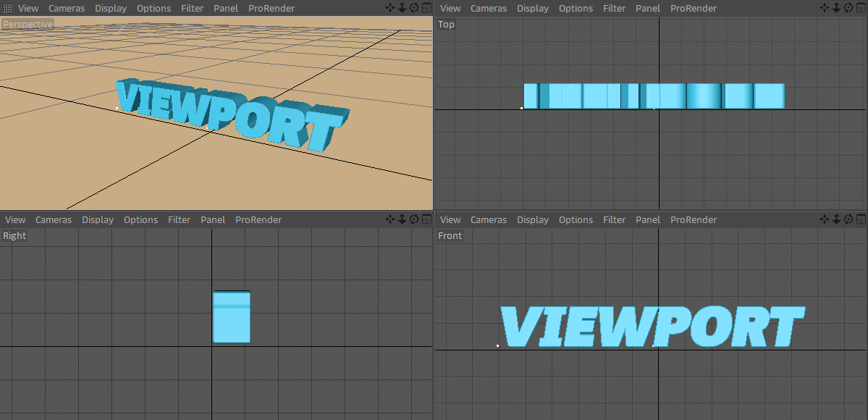Click the Perspective viewport label
The width and height of the screenshot is (868, 420).
click(x=28, y=23)
